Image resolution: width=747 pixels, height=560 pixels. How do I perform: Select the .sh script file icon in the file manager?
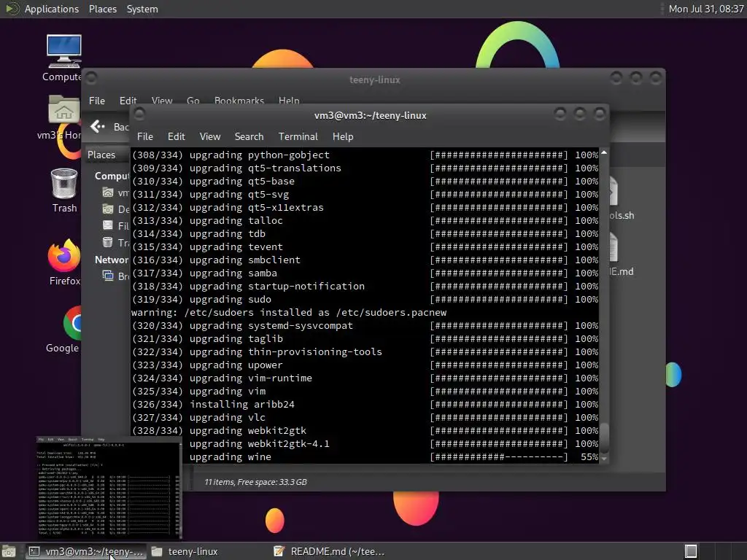(614, 190)
